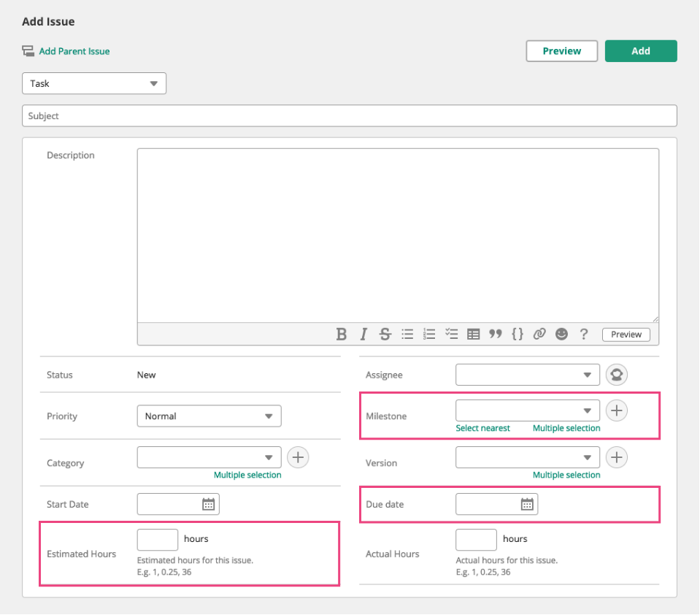Viewport: 700px width, 615px height.
Task: Open formatting help question mark
Action: click(x=583, y=334)
